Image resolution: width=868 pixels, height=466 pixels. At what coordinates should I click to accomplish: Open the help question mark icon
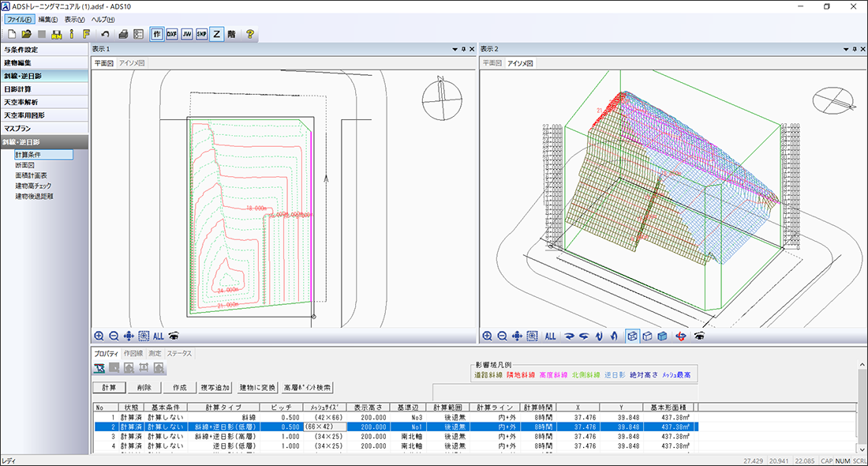[250, 34]
